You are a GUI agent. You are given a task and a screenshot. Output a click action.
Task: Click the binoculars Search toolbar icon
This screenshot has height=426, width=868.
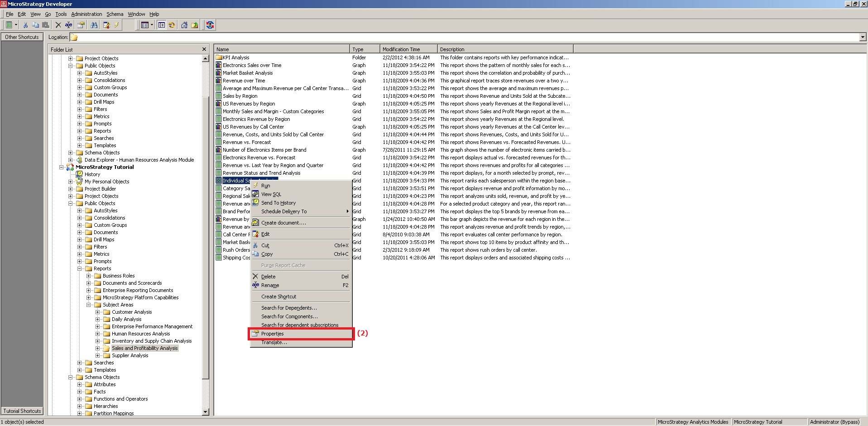[94, 25]
